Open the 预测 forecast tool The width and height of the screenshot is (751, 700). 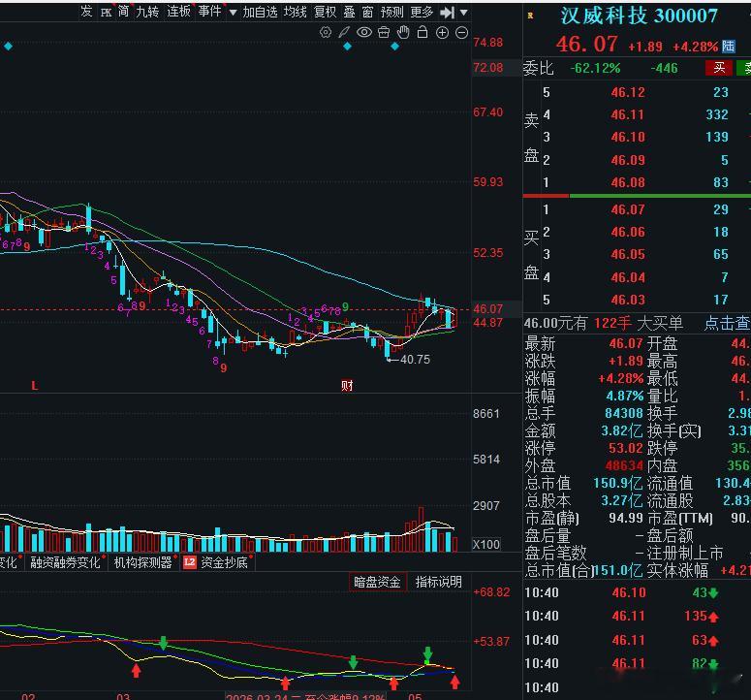(x=391, y=13)
